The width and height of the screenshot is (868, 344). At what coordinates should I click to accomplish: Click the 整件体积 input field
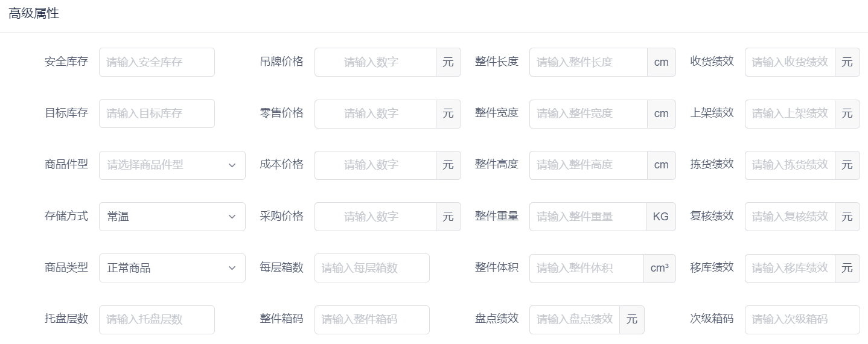(x=587, y=268)
